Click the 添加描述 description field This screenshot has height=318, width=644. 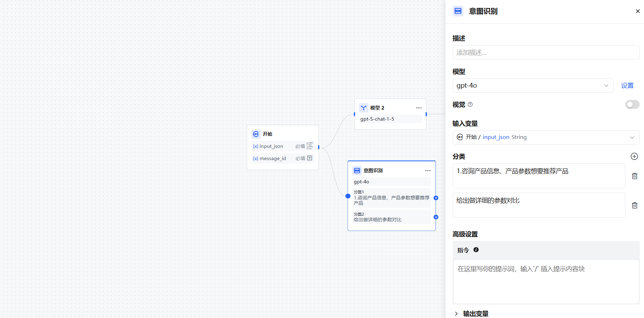point(546,53)
